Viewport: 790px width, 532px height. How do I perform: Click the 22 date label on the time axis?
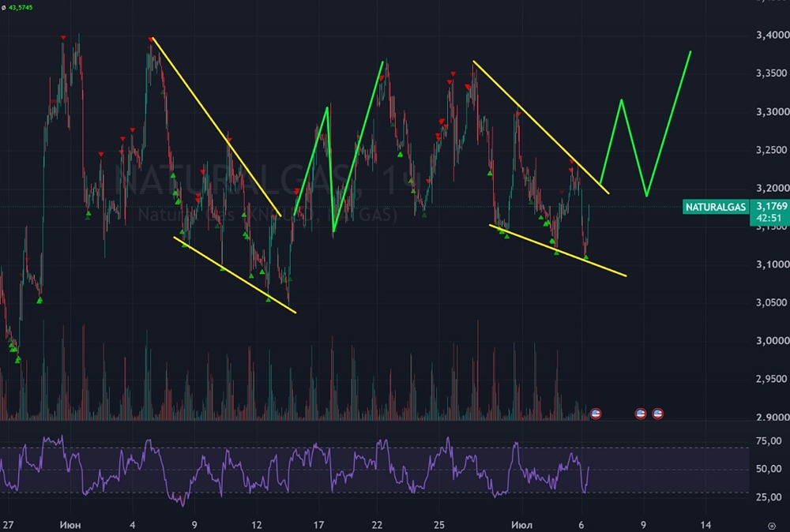[x=377, y=525]
